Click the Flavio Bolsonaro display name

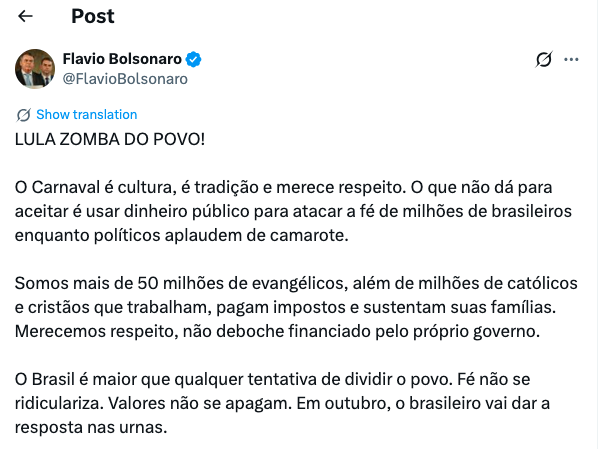[x=122, y=59]
